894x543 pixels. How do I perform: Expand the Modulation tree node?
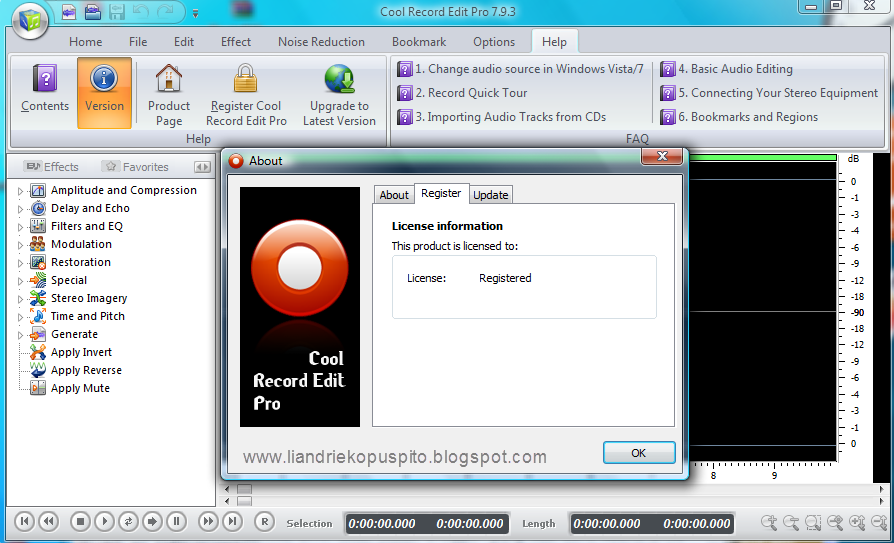coord(21,245)
